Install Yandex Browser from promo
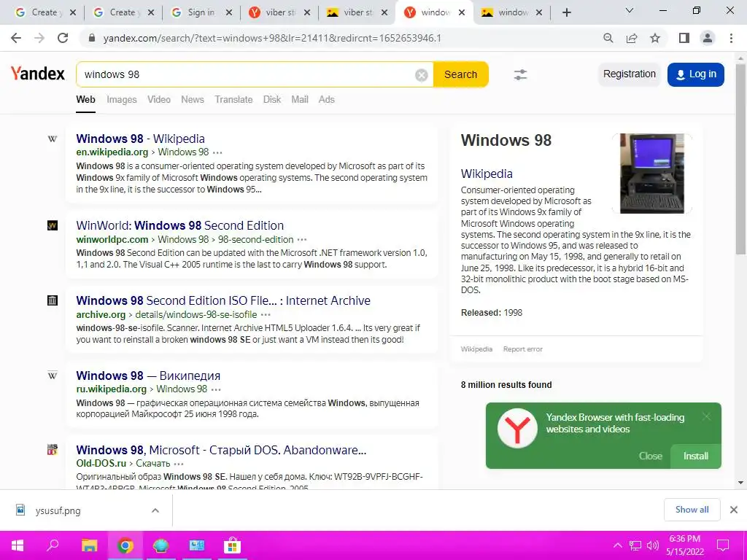The width and height of the screenshot is (747, 560). point(695,456)
